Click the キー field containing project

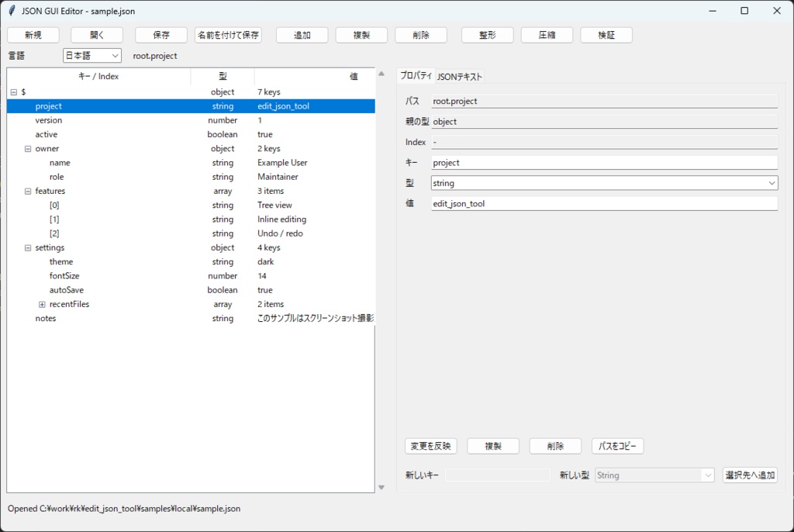[x=604, y=163]
